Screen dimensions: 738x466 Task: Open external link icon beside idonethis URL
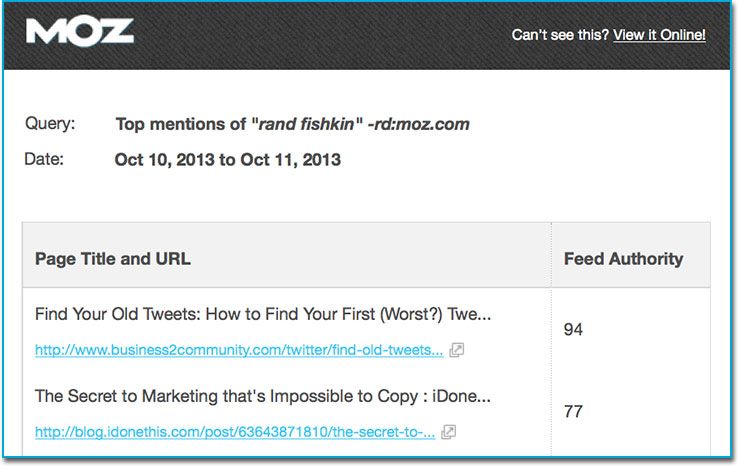coord(449,432)
